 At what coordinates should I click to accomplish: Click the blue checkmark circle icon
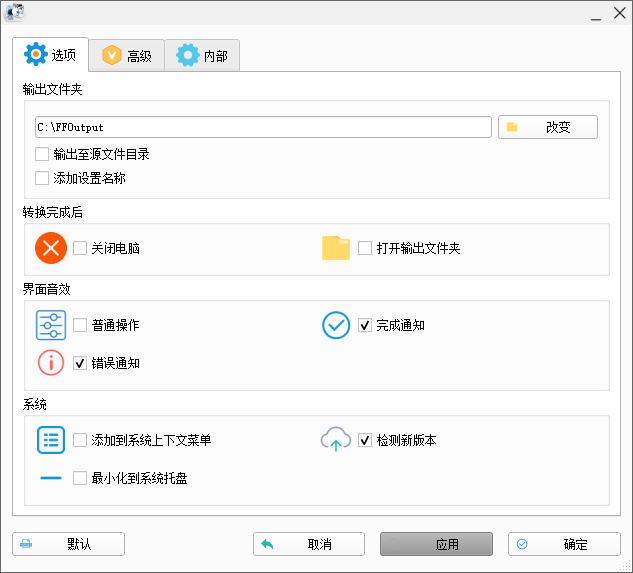[x=336, y=325]
